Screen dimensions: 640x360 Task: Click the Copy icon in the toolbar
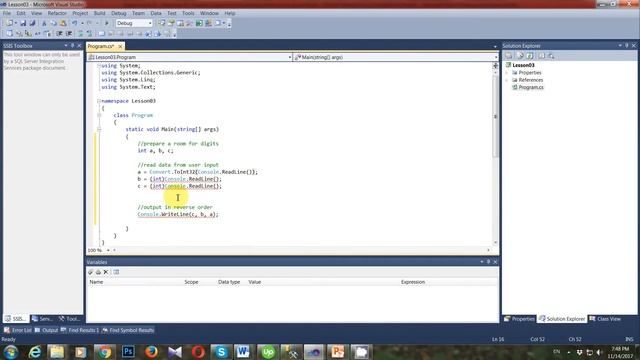point(53,23)
